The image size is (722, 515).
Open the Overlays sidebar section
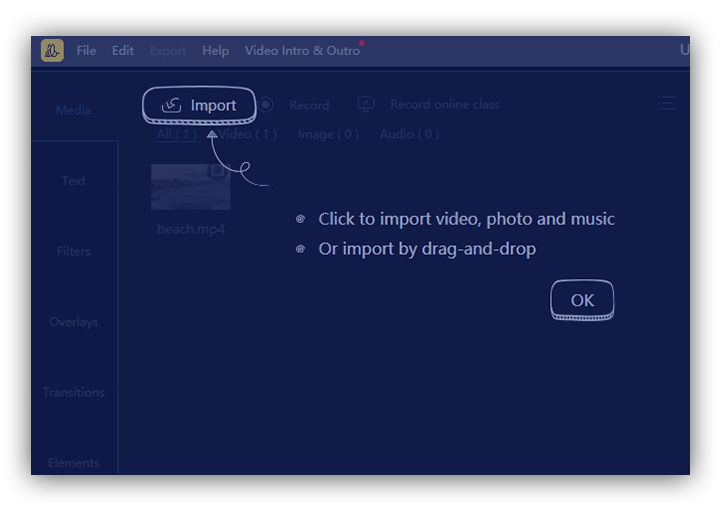74,322
